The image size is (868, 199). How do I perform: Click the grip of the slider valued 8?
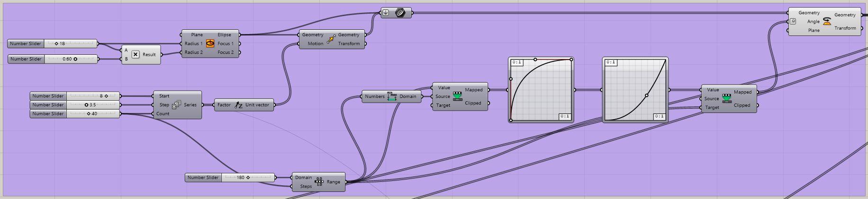pyautogui.click(x=106, y=96)
